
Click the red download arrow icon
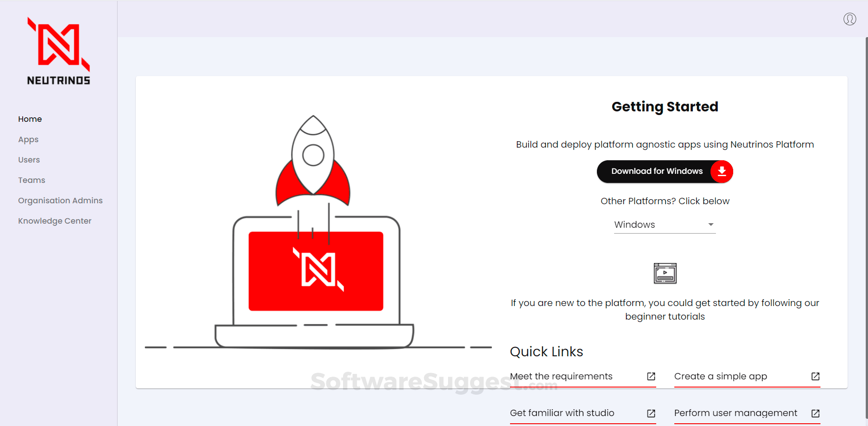click(x=722, y=172)
